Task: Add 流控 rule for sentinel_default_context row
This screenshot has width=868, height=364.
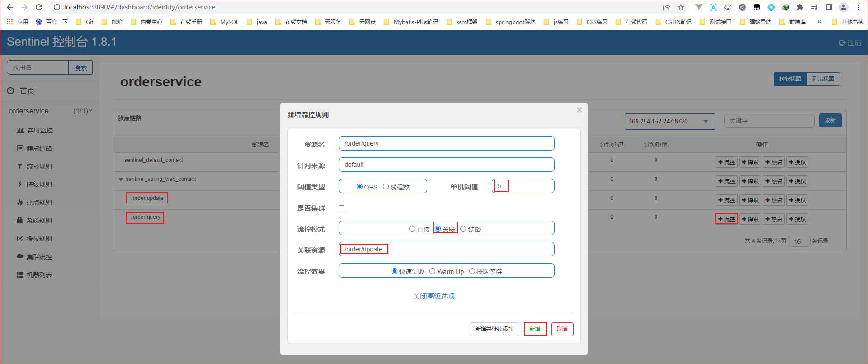Action: tap(726, 162)
